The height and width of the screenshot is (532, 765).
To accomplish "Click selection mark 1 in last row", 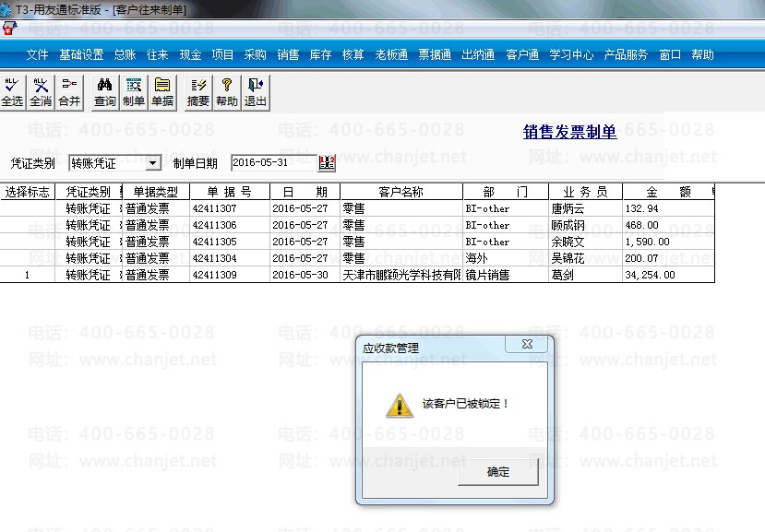I will (28, 275).
